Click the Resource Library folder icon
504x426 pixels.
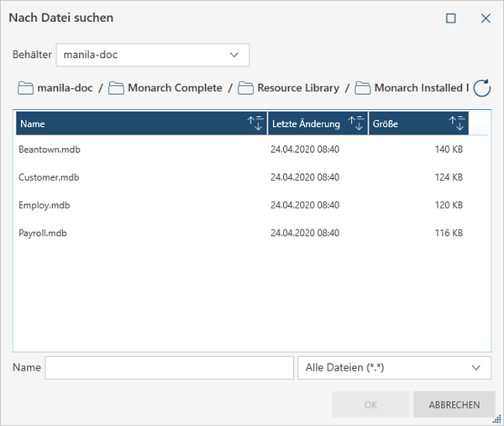(x=245, y=87)
